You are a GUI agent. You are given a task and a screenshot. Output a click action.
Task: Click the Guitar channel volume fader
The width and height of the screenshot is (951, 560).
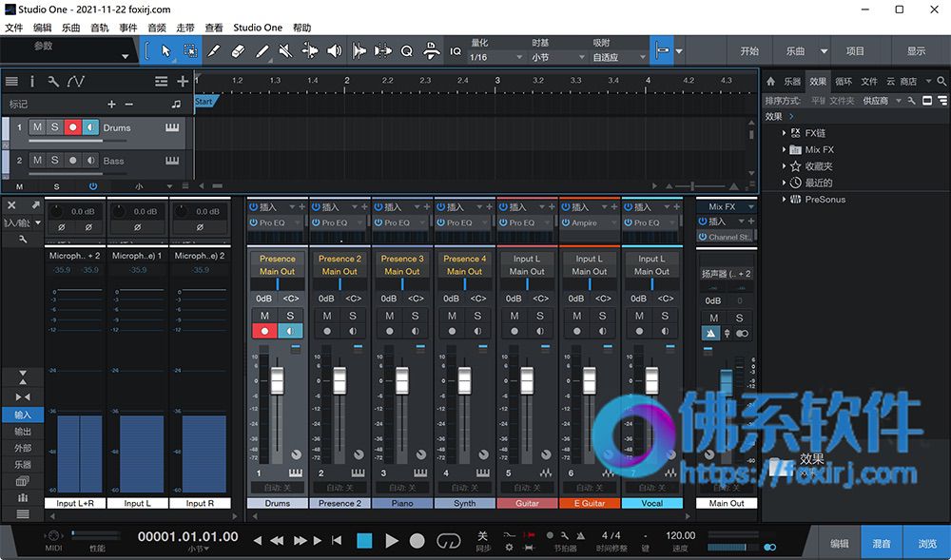click(x=527, y=380)
